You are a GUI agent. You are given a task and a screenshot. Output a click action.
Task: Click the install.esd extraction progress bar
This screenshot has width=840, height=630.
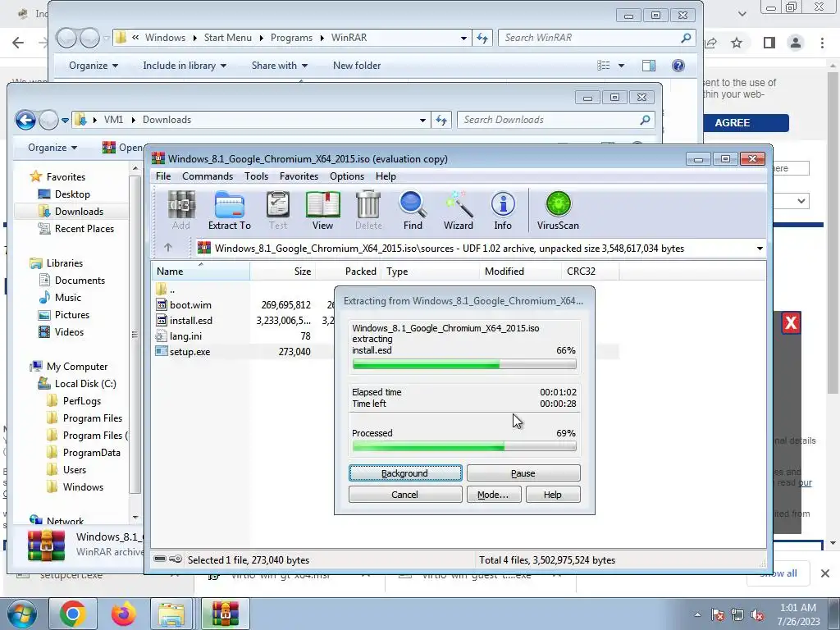464,364
